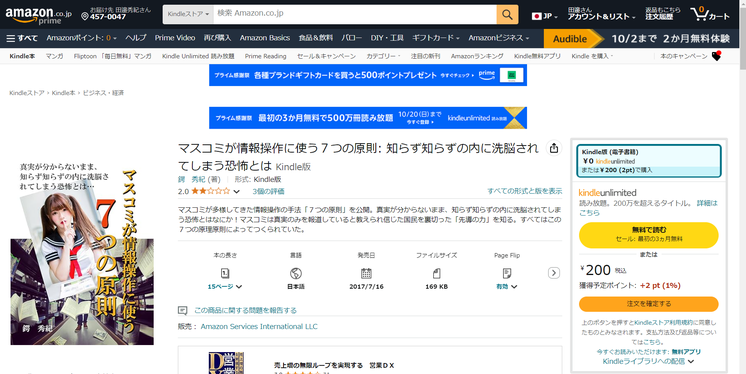The image size is (746, 374).
Task: Click すべての形式と版を表示 link
Action: [524, 191]
